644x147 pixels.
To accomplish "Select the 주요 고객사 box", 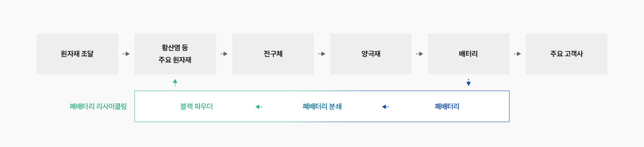I will [567, 54].
